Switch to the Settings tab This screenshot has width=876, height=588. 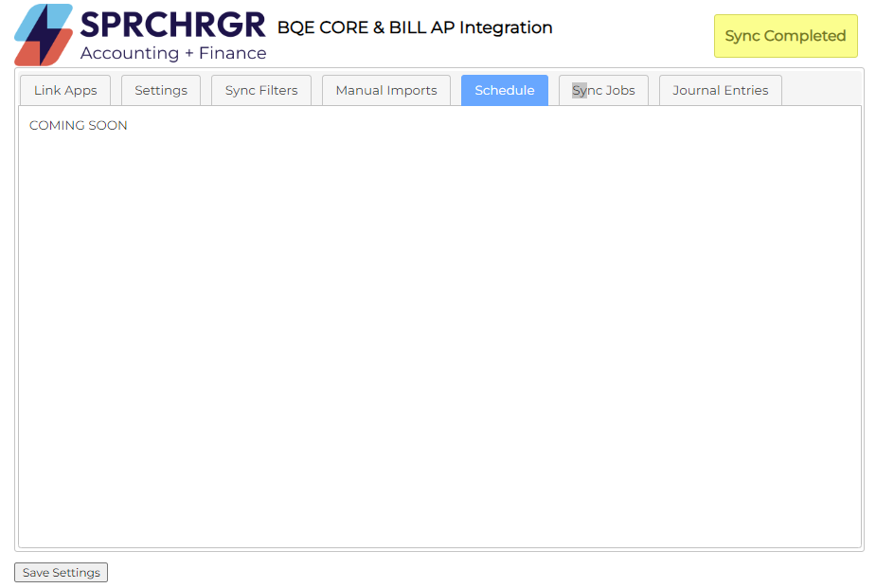tap(161, 91)
